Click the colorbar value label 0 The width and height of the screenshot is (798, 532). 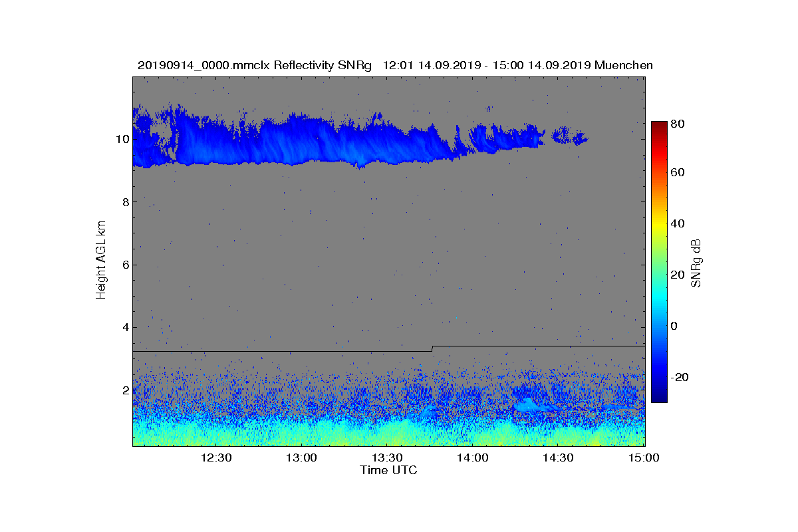[676, 326]
